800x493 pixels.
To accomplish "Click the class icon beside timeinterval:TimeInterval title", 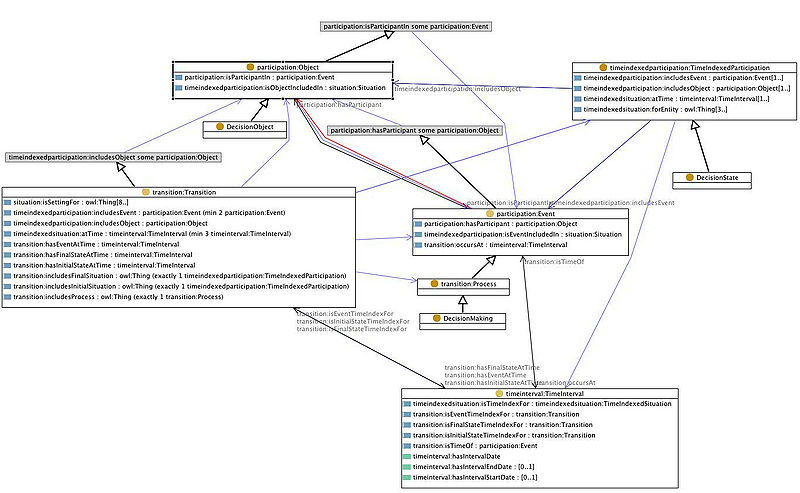I will (x=499, y=394).
